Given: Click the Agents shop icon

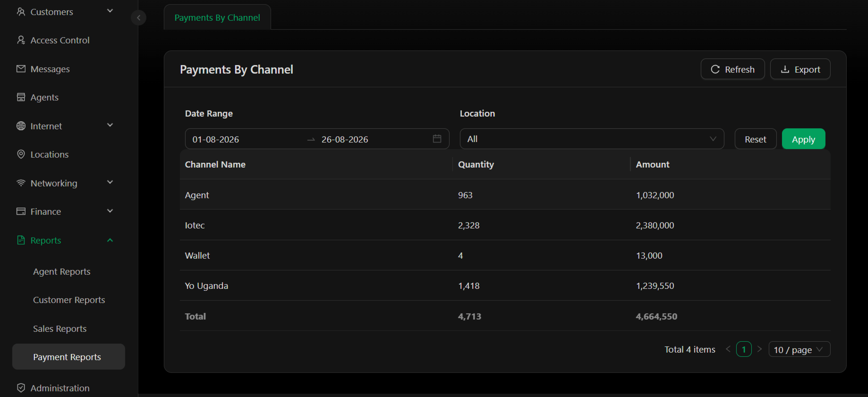Looking at the screenshot, I should click(x=21, y=97).
